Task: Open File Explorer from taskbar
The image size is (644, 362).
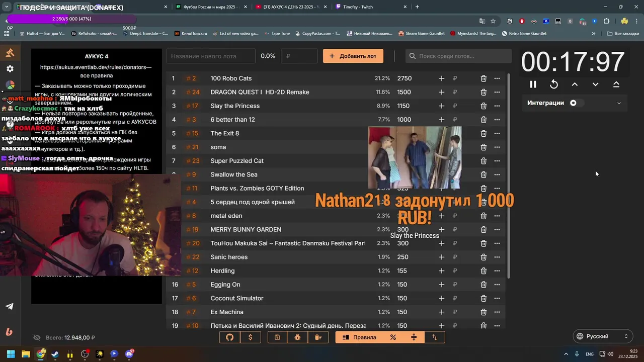Action: [x=26, y=354]
